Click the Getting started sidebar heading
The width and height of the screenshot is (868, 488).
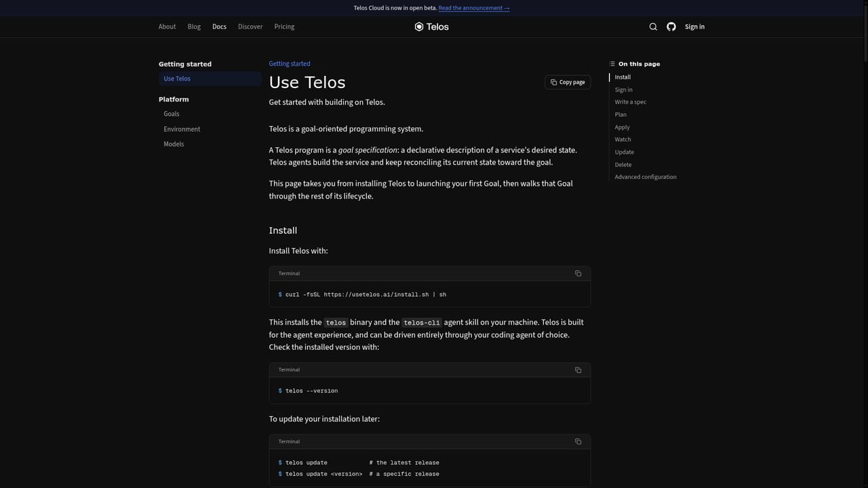click(185, 64)
